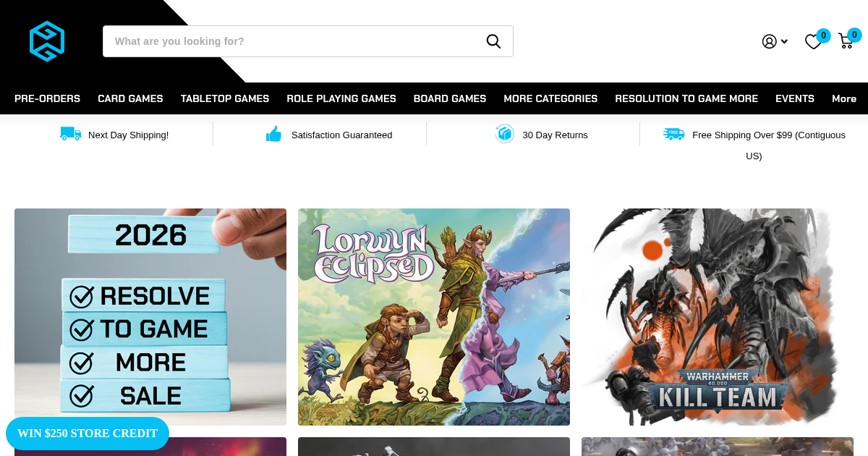Click the Lorwyn Eclipsed banner
Viewport: 868px width, 456px height.
coord(433,316)
